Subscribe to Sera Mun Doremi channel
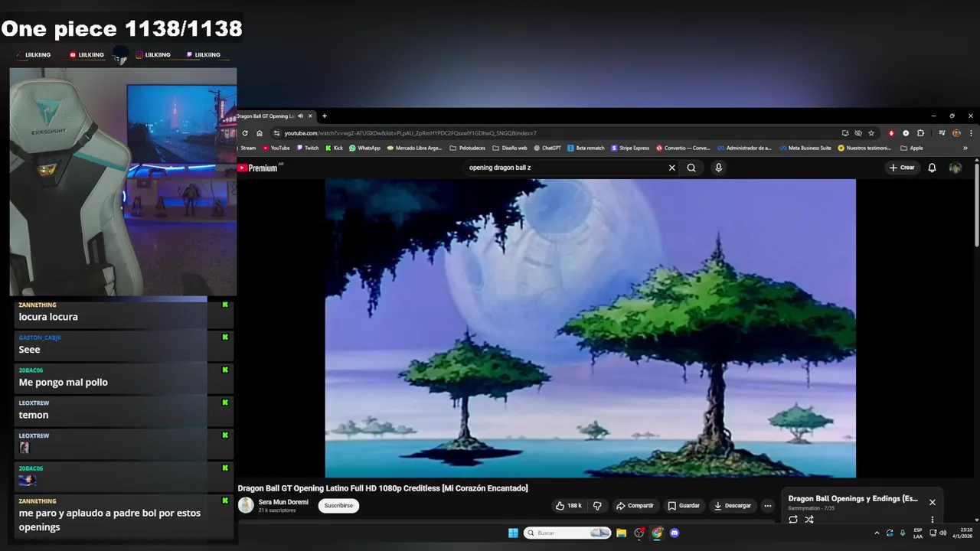 (x=338, y=506)
